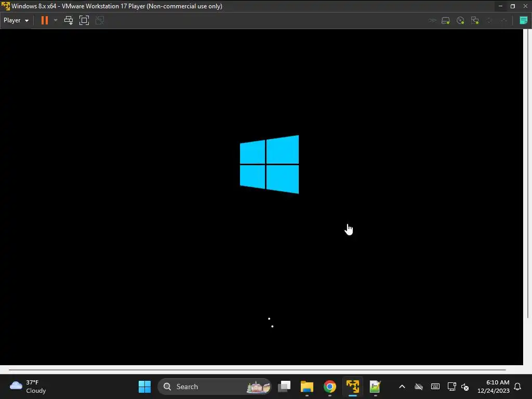Image resolution: width=532 pixels, height=399 pixels.
Task: Click the touch keyboard tray icon
Action: tap(435, 387)
